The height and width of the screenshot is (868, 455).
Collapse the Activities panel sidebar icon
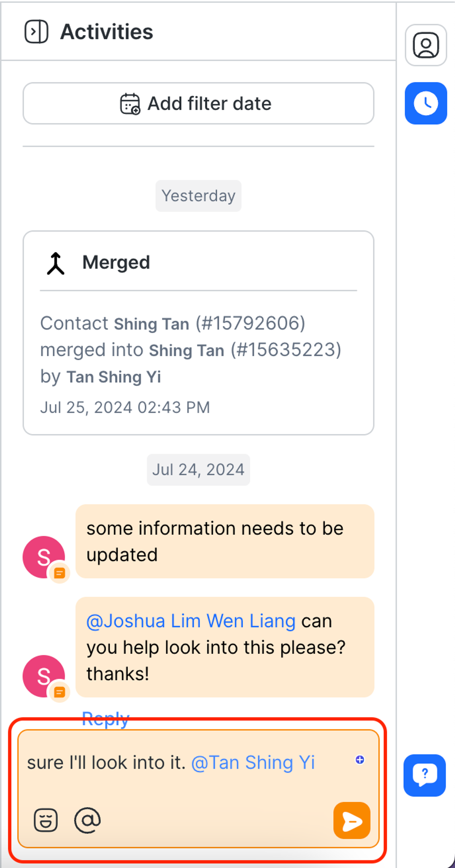click(x=36, y=32)
